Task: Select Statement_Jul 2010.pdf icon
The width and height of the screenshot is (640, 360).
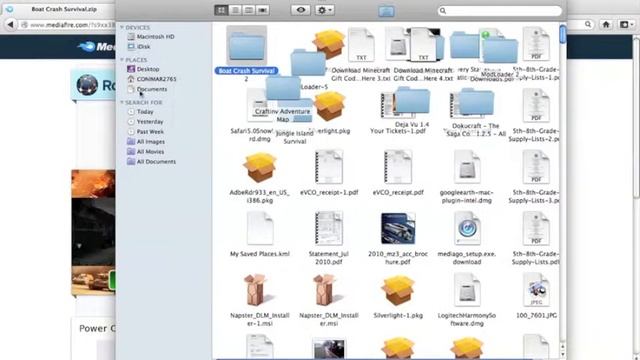Action: 329,229
